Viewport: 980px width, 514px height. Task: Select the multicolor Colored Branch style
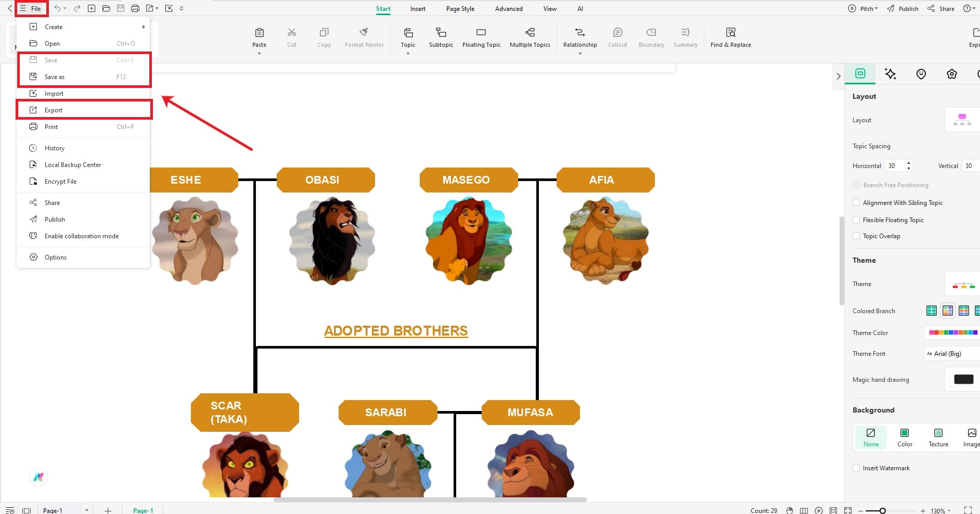[x=948, y=311]
